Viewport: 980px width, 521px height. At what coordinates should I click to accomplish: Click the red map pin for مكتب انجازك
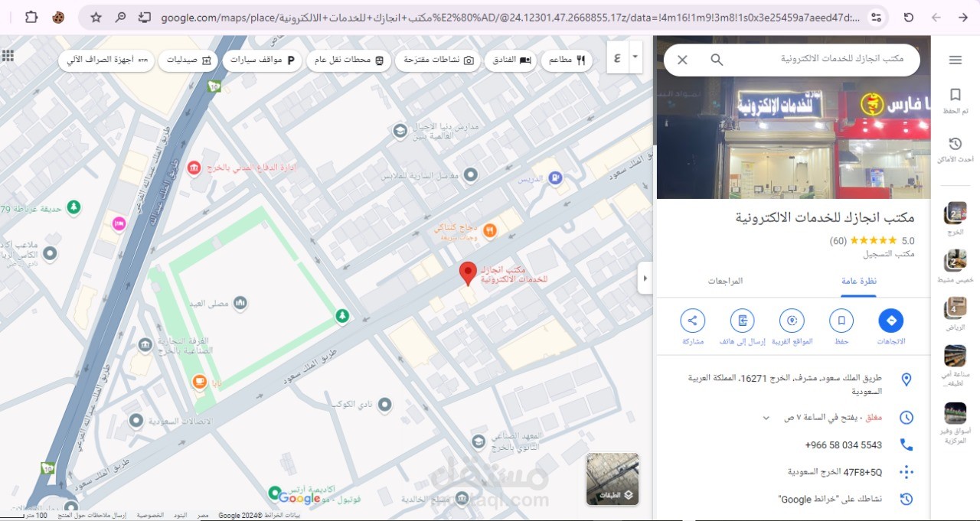(x=468, y=273)
